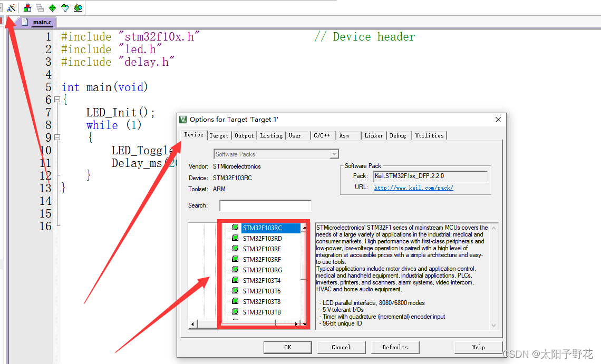Select STM32F103TB in the device list
601x364 pixels.
point(262,312)
